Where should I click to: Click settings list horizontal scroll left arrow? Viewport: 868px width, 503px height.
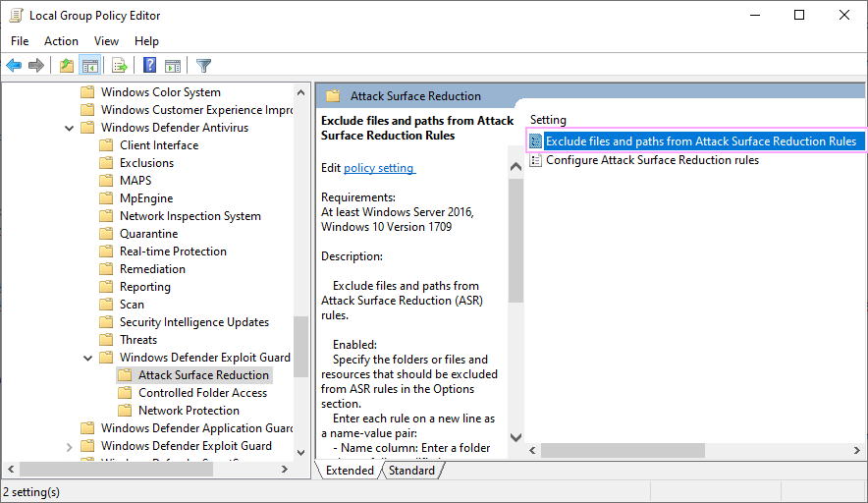point(532,450)
